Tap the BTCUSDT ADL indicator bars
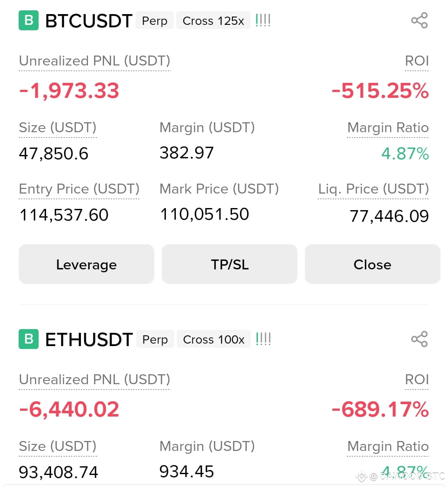Screen dimensions: 448x487 click(263, 20)
